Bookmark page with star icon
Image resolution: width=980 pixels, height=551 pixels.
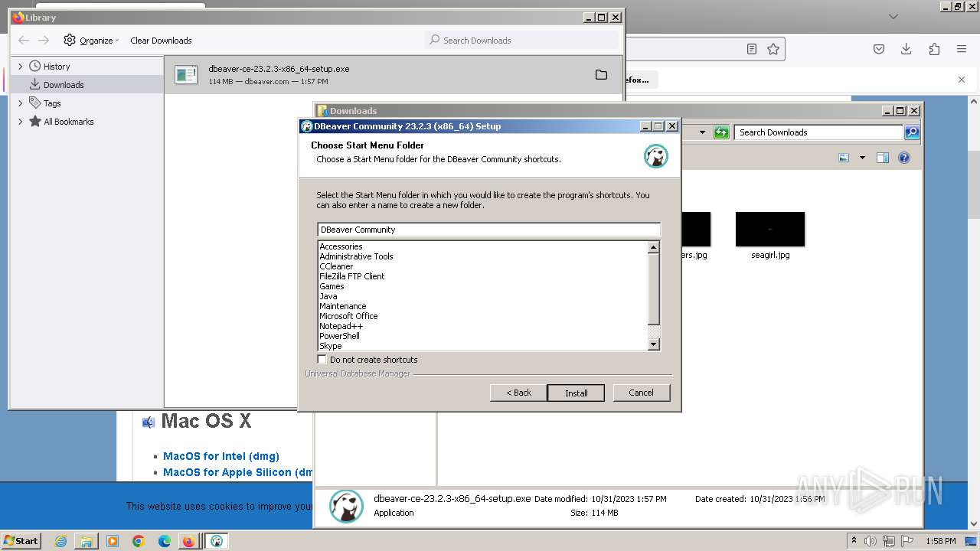pyautogui.click(x=773, y=49)
